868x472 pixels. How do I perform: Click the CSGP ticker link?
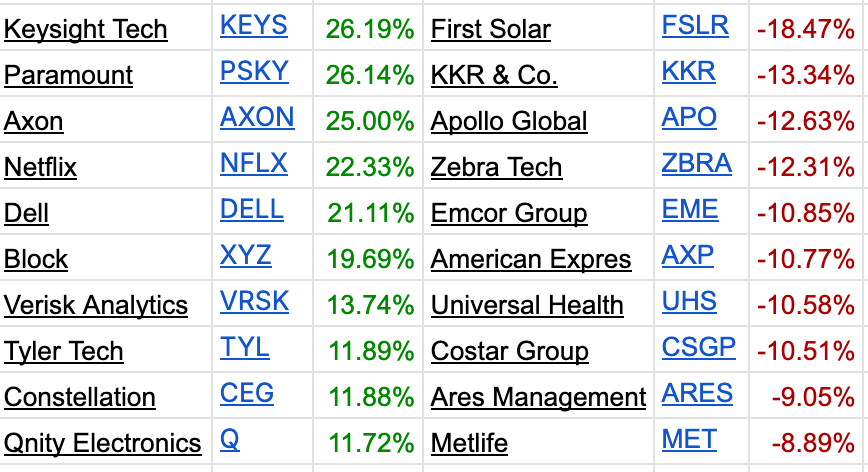(698, 348)
